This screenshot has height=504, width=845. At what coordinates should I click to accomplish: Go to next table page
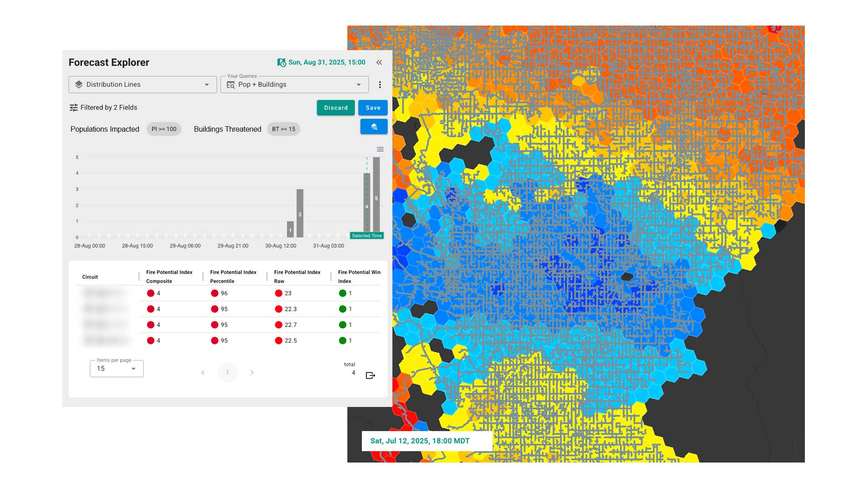pyautogui.click(x=252, y=373)
